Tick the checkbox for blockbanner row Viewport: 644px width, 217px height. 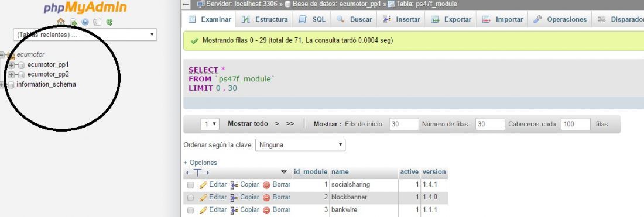point(191,198)
